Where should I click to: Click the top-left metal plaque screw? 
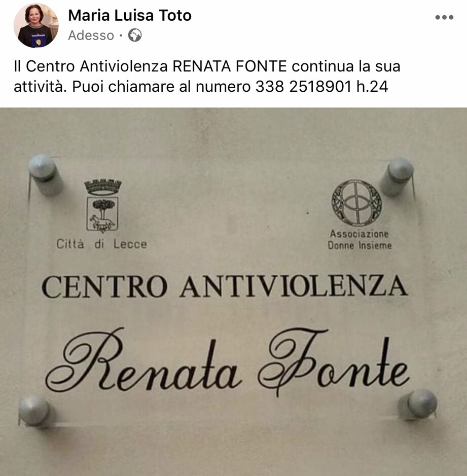[x=46, y=174]
